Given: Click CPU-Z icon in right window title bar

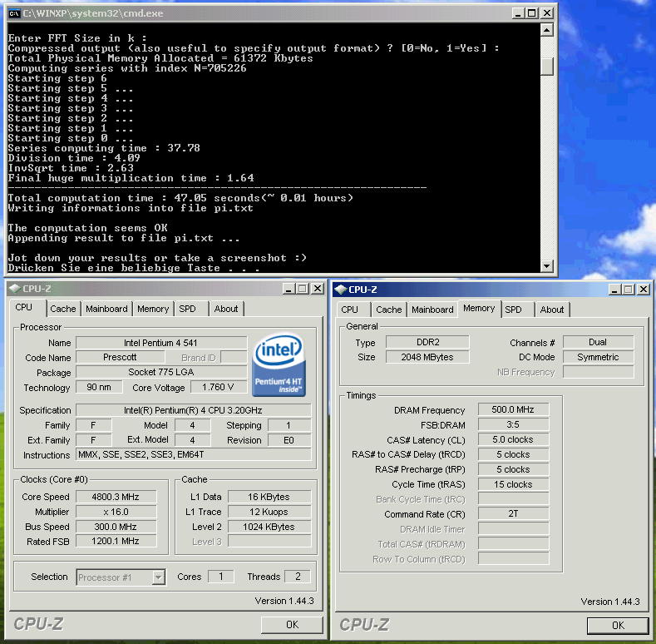Looking at the screenshot, I should (341, 290).
